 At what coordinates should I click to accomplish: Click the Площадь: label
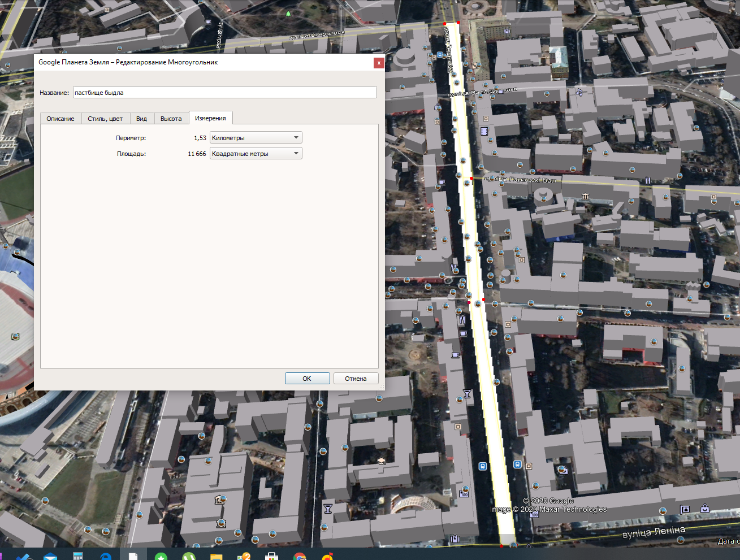coord(131,154)
